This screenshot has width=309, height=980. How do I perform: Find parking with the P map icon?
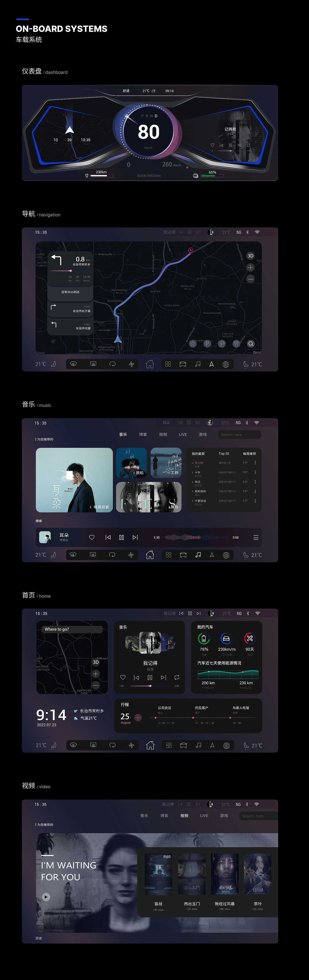point(207,343)
